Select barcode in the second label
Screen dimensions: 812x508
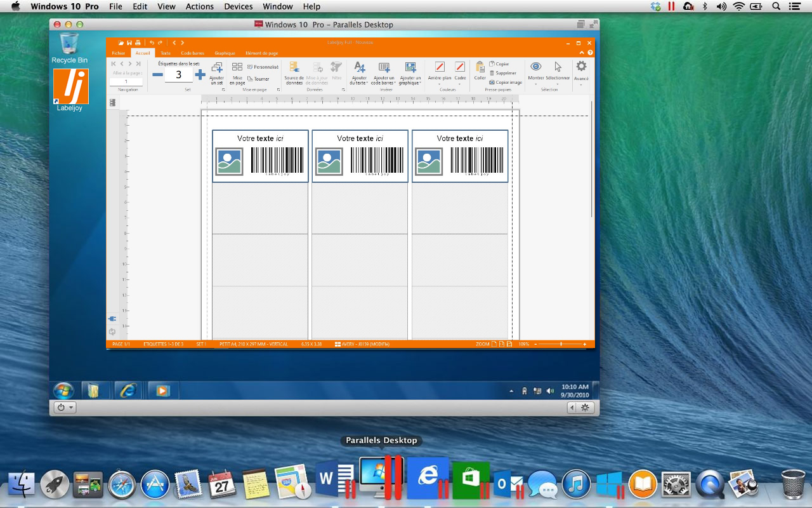click(377, 161)
